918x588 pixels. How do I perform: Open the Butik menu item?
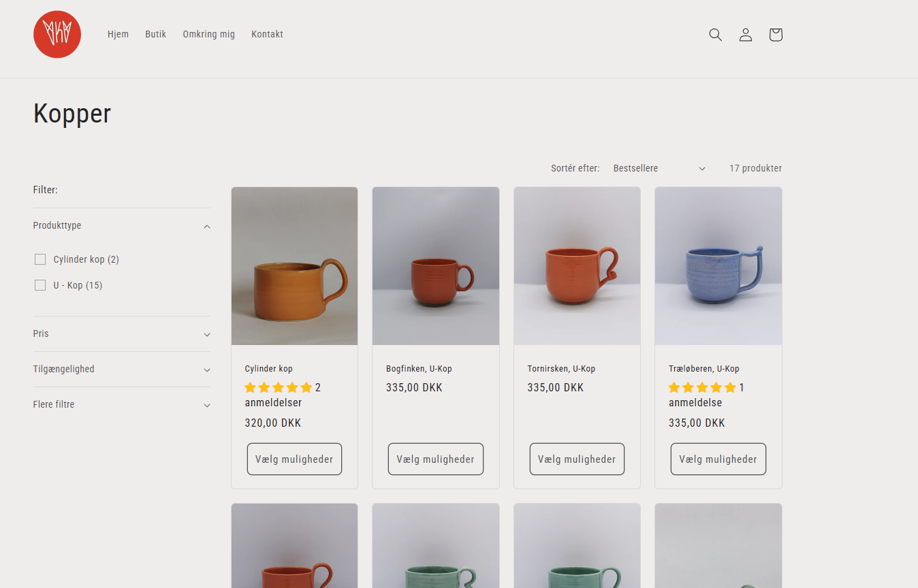155,35
